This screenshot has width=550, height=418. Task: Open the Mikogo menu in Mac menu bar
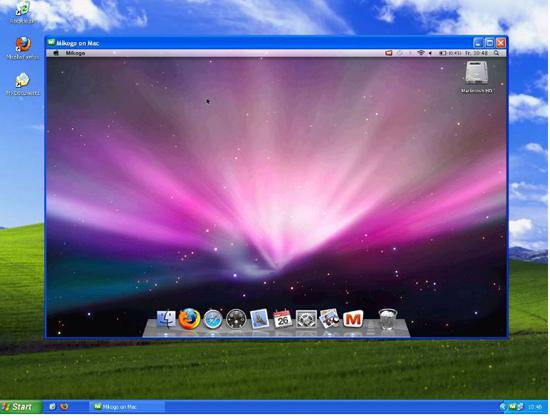coord(75,53)
